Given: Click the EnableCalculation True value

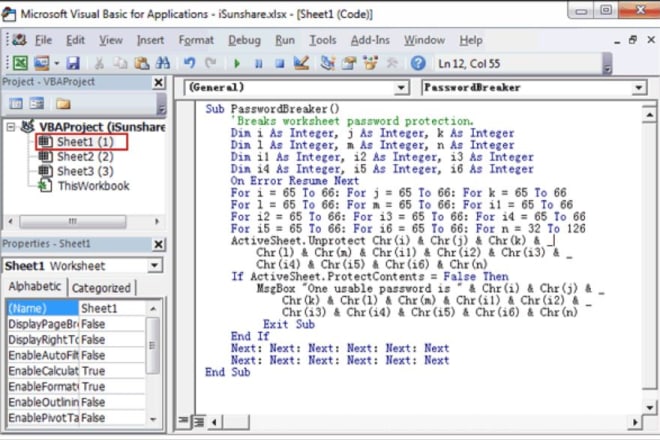Looking at the screenshot, I should point(112,371).
